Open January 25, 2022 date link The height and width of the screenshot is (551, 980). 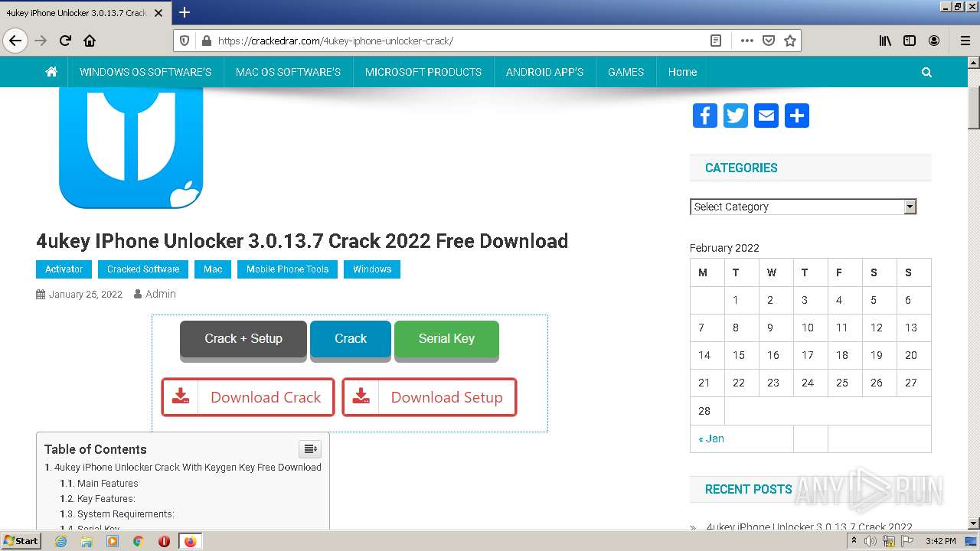tap(85, 294)
